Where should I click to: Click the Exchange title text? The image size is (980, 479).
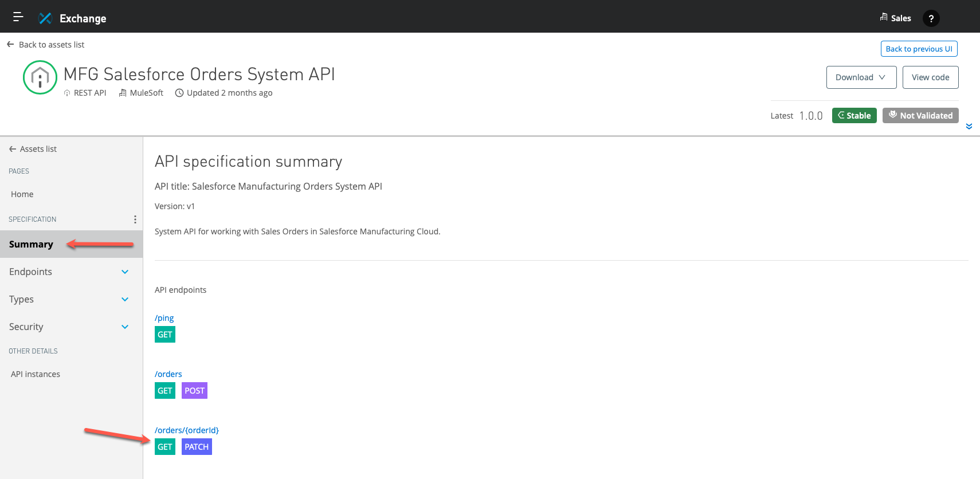click(x=83, y=18)
